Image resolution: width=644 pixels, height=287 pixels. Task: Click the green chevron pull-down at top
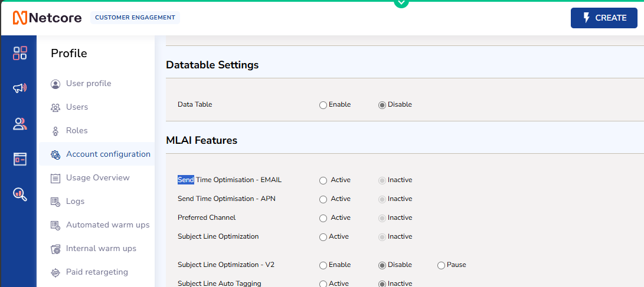pos(401,4)
